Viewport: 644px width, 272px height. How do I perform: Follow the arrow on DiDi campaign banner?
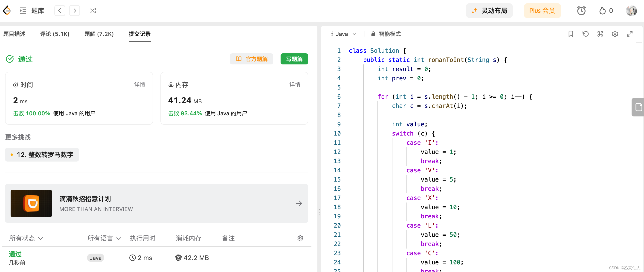click(299, 203)
